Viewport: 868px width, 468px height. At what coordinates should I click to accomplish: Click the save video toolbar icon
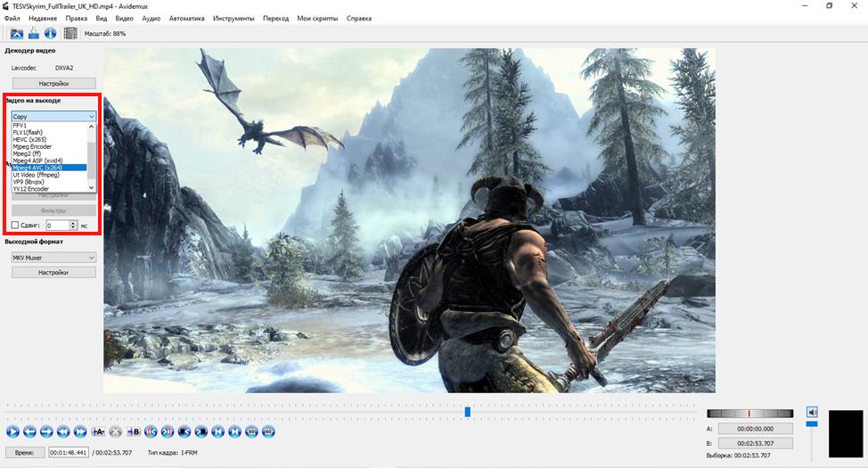(x=34, y=33)
